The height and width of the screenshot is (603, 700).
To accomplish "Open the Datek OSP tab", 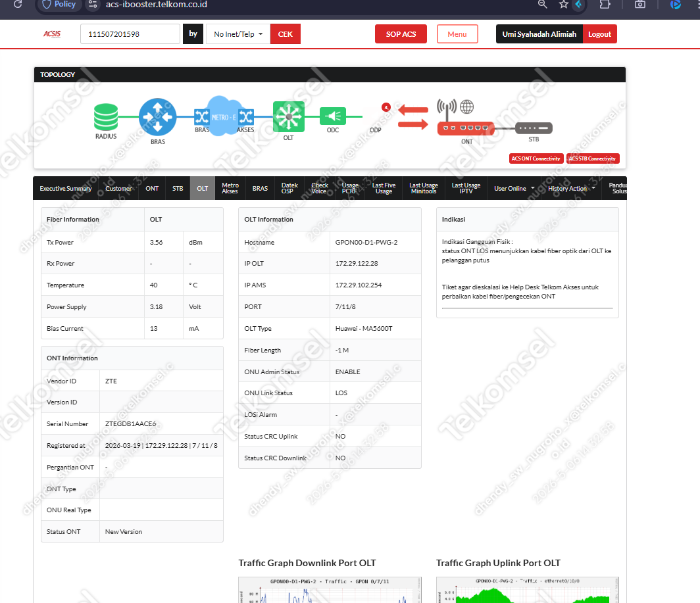I will pyautogui.click(x=289, y=188).
